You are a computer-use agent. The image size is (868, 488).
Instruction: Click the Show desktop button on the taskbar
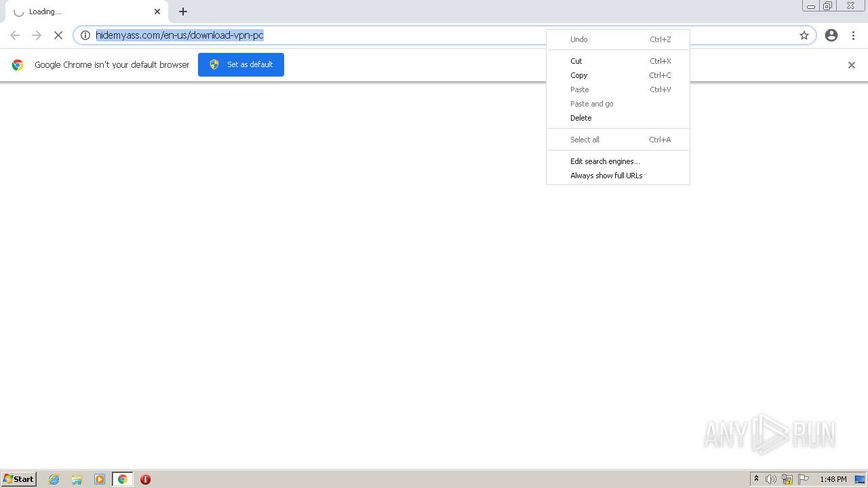pos(860,479)
